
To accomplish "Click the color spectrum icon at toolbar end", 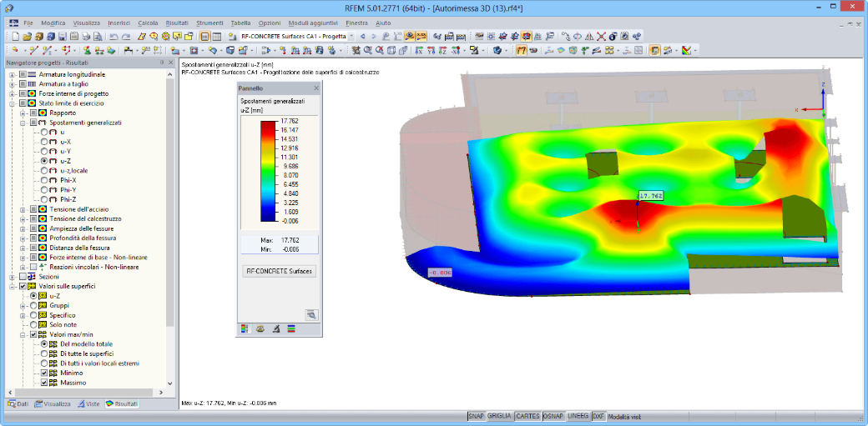I will click(686, 51).
